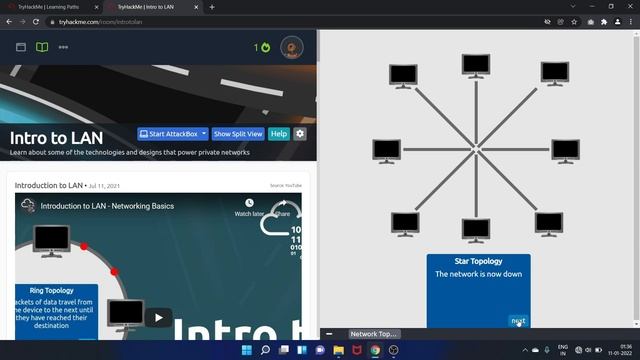
Task: Click the ENG IN language indicator
Action: 563,350
